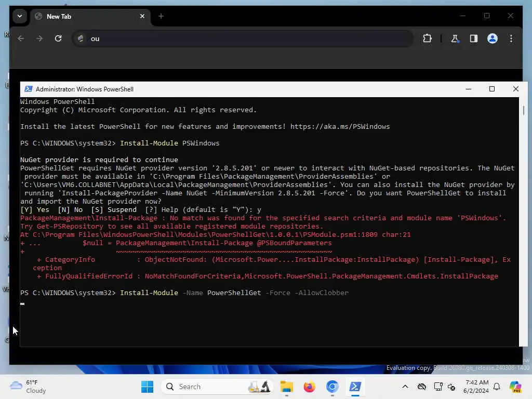Open the Windows Start menu

pyautogui.click(x=147, y=387)
